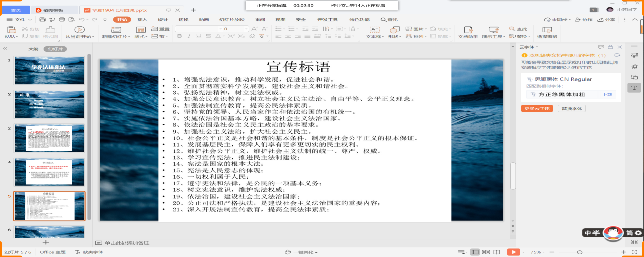Click the 替换字体 button
644x257 pixels.
(571, 108)
